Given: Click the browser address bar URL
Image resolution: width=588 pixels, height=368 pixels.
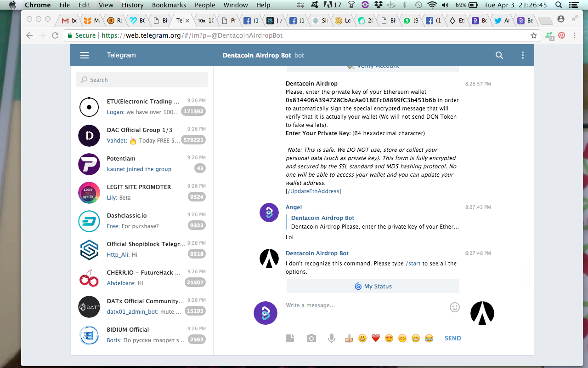Looking at the screenshot, I should 192,35.
